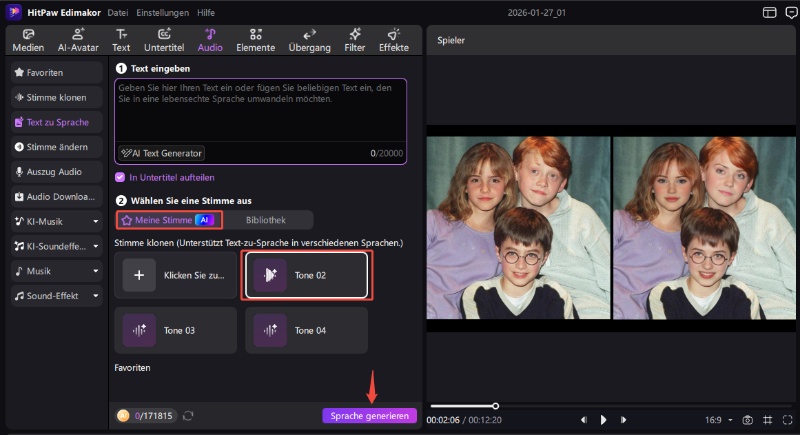The width and height of the screenshot is (800, 435).
Task: Open the Medien tab
Action: (x=28, y=40)
